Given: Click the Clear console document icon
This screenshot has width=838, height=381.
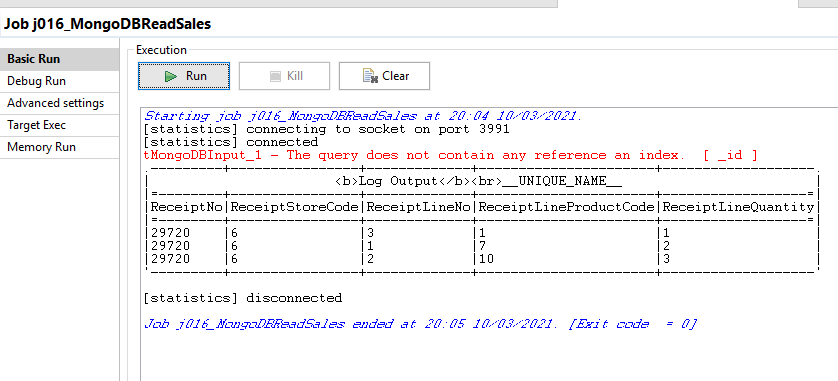Looking at the screenshot, I should click(370, 76).
